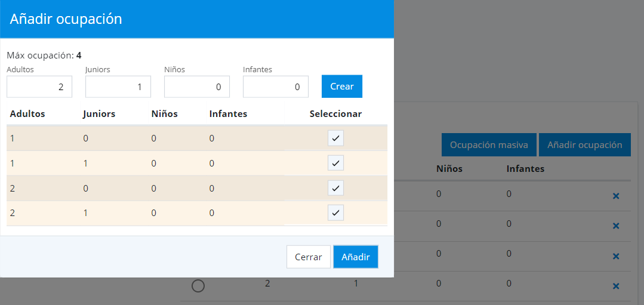Click inside the Juniors number field

coord(118,87)
